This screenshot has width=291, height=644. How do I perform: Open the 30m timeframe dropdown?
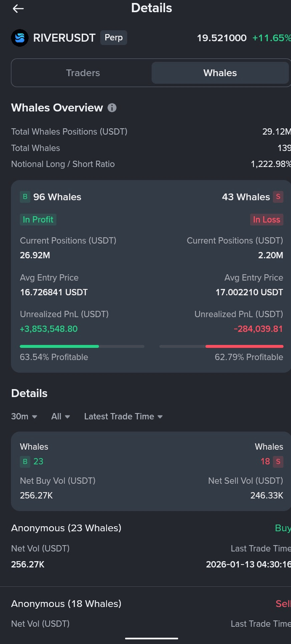click(x=24, y=416)
